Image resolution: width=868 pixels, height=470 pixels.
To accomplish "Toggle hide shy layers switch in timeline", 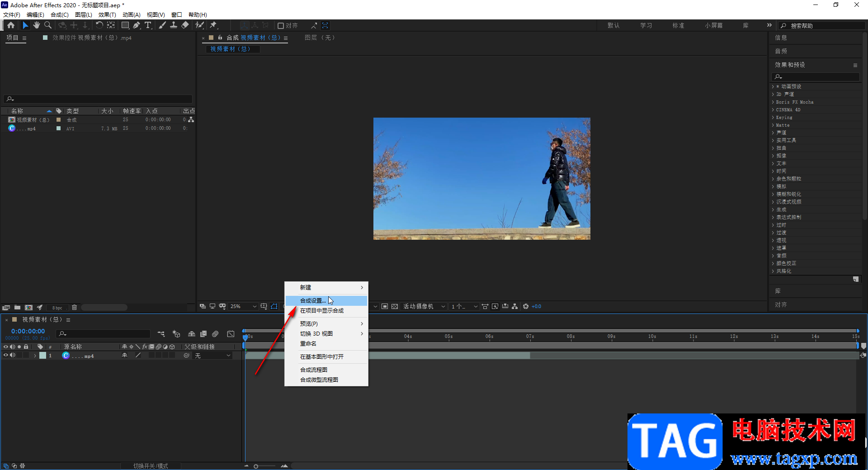I will (x=192, y=334).
